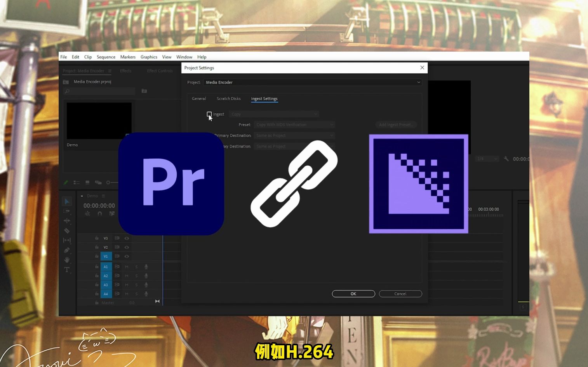Open the Graphics menu
The image size is (588, 367).
pos(149,57)
